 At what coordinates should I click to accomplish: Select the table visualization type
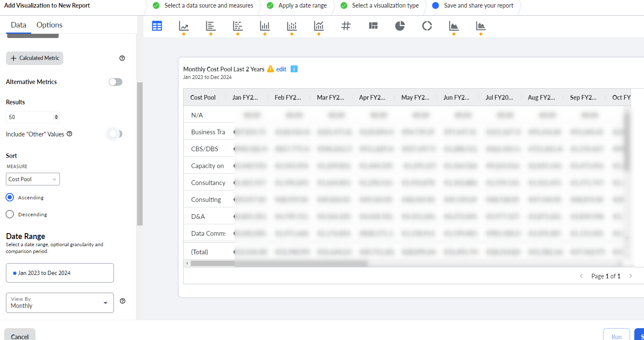[157, 26]
